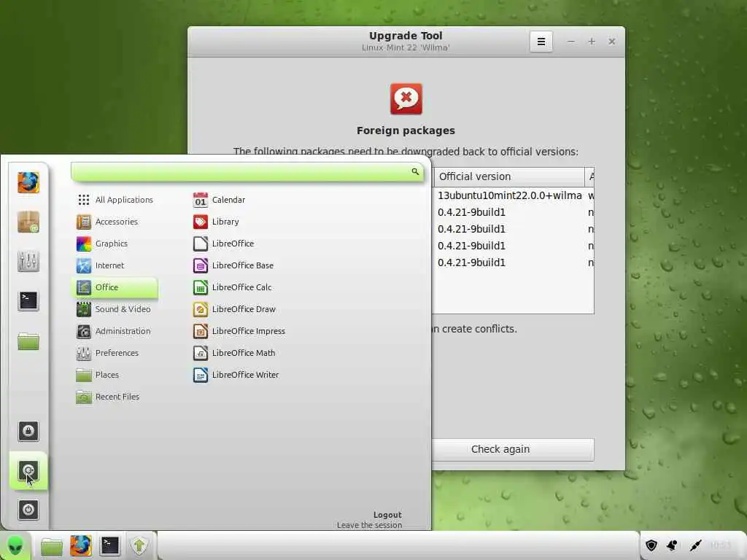The height and width of the screenshot is (560, 747).
Task: Open Recent Files category
Action: [x=115, y=397]
